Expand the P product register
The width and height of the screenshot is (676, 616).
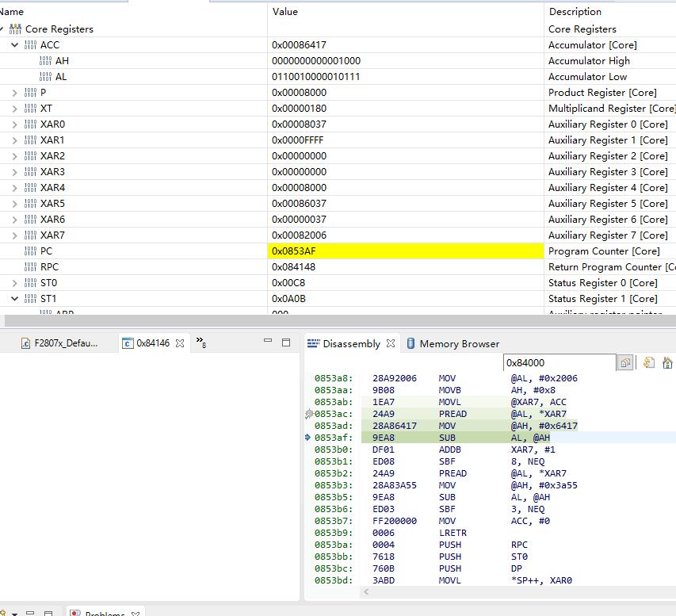coord(14,93)
